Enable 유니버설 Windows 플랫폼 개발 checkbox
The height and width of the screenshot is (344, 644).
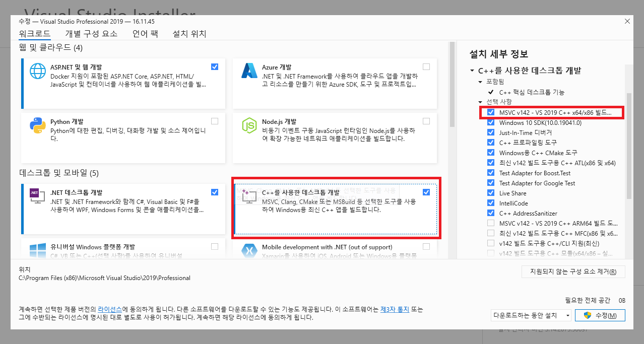click(x=215, y=246)
